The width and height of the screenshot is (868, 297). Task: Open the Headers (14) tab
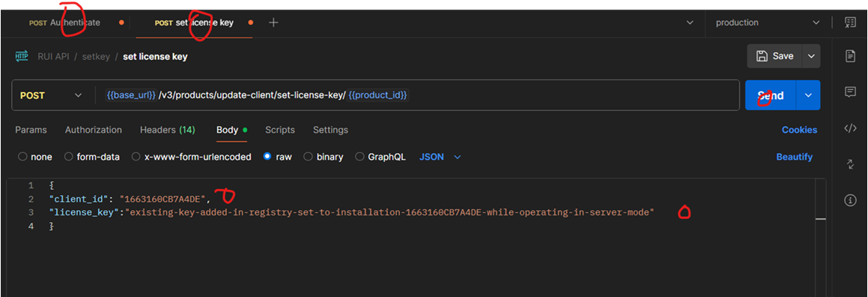click(168, 130)
